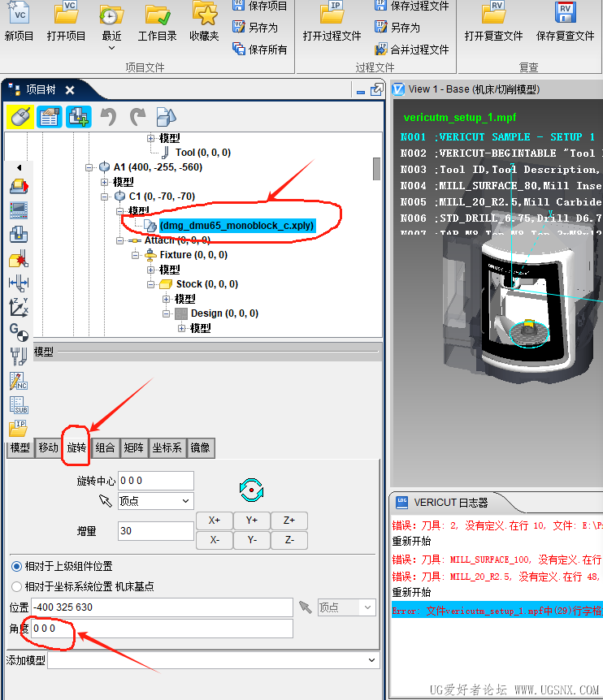Click the control panel sidebar icon
This screenshot has width=603, height=700.
(x=19, y=210)
